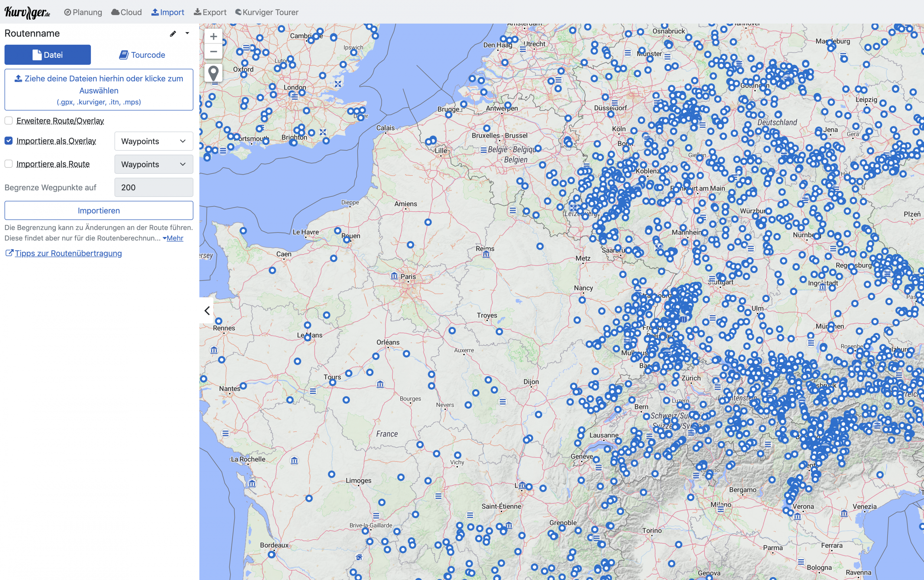
Task: Switch to the Tourcode tab
Action: tap(142, 55)
